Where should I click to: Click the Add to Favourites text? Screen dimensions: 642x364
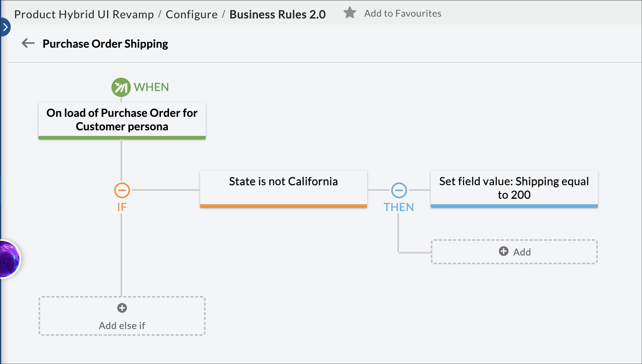403,14
